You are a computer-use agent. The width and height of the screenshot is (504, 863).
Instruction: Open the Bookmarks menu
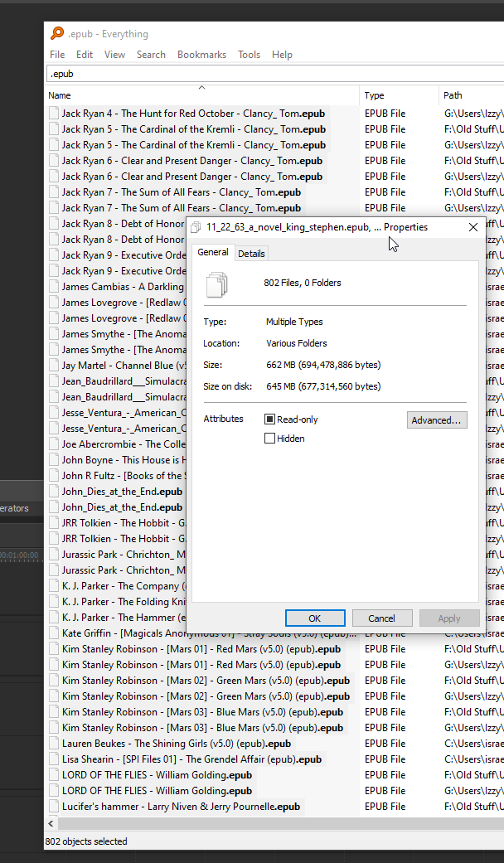[x=201, y=55]
